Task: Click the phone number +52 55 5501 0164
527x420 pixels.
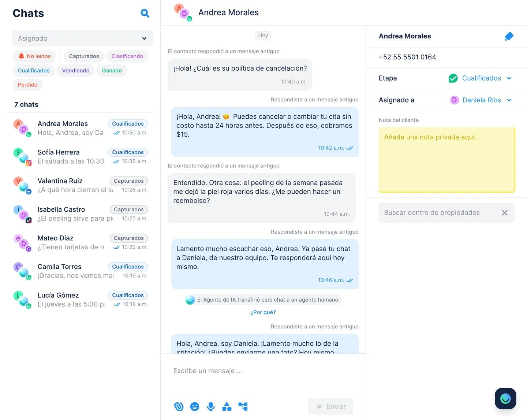Action: (x=407, y=57)
